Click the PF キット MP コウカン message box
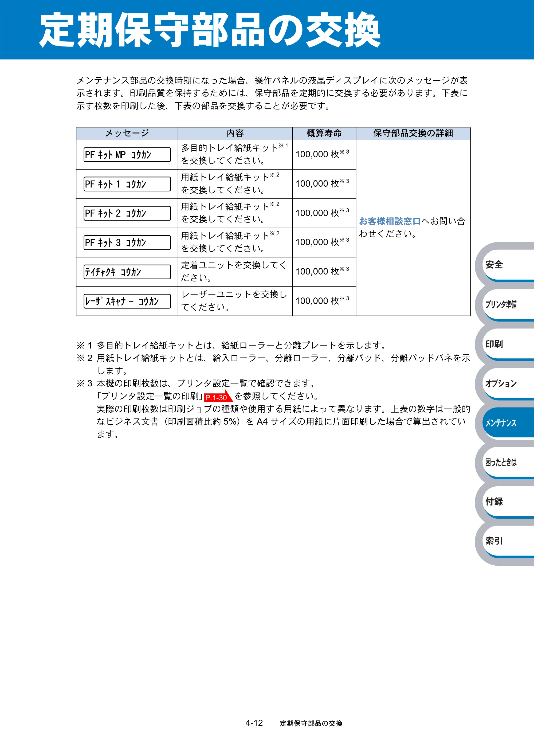534x756 pixels. tap(127, 154)
